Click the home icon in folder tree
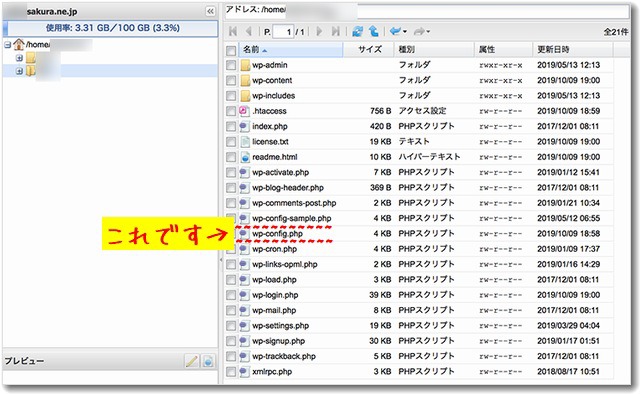Image resolution: width=640 pixels, height=394 pixels. click(x=19, y=44)
